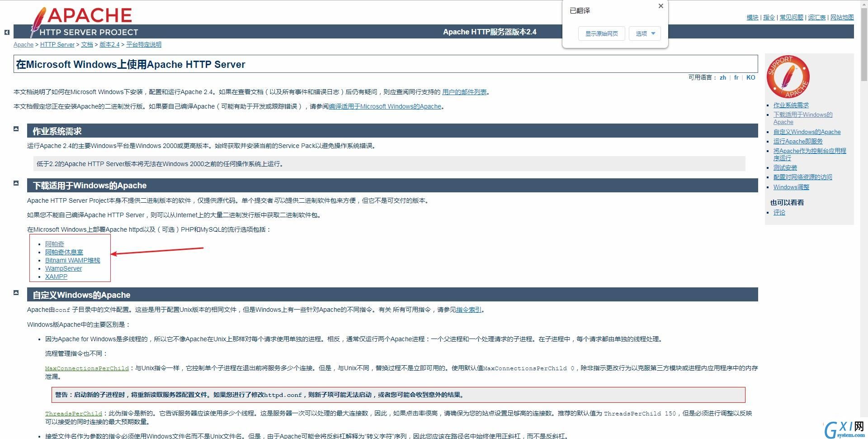Click the HTTP Server breadcrumb link

tap(57, 44)
